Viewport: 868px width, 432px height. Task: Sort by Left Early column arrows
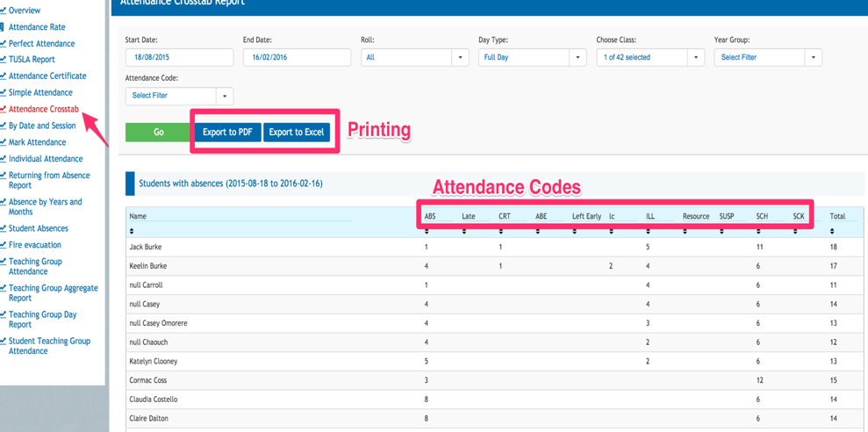(x=575, y=231)
